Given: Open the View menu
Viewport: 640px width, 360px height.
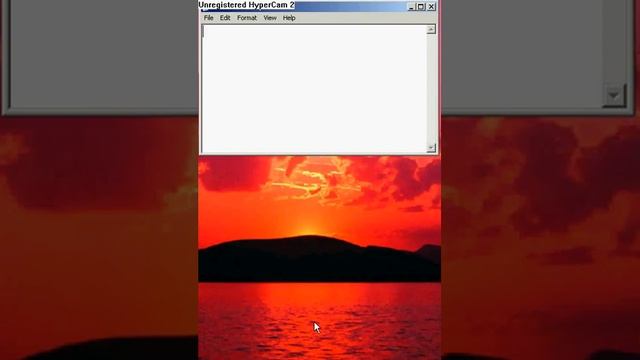Looking at the screenshot, I should pyautogui.click(x=270, y=18).
